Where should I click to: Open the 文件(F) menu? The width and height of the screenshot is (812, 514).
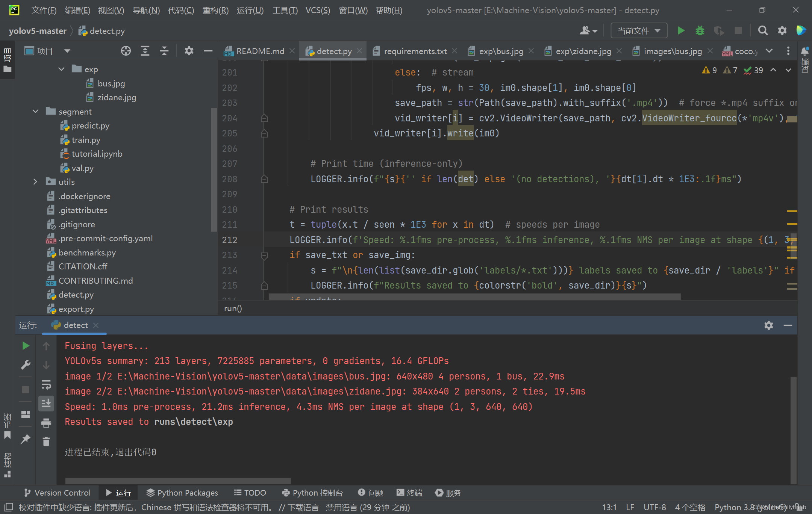pos(44,10)
